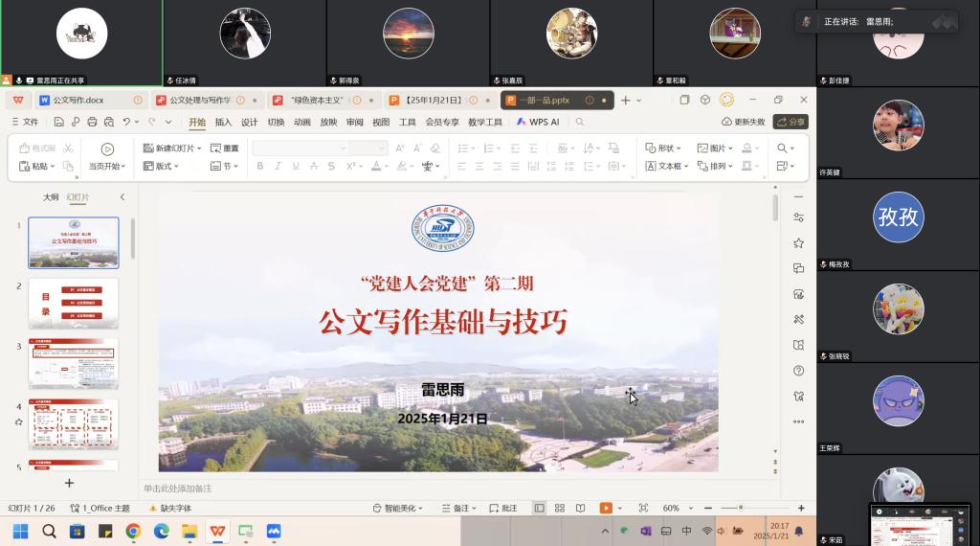This screenshot has width=980, height=546.
Task: Click the fit-slide-to-window icon
Action: [643, 508]
